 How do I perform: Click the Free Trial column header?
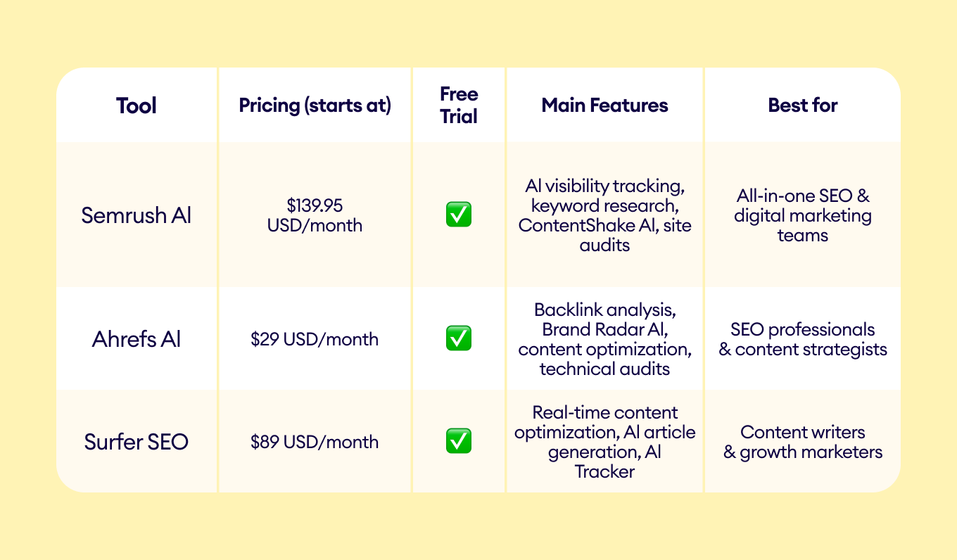tap(459, 106)
